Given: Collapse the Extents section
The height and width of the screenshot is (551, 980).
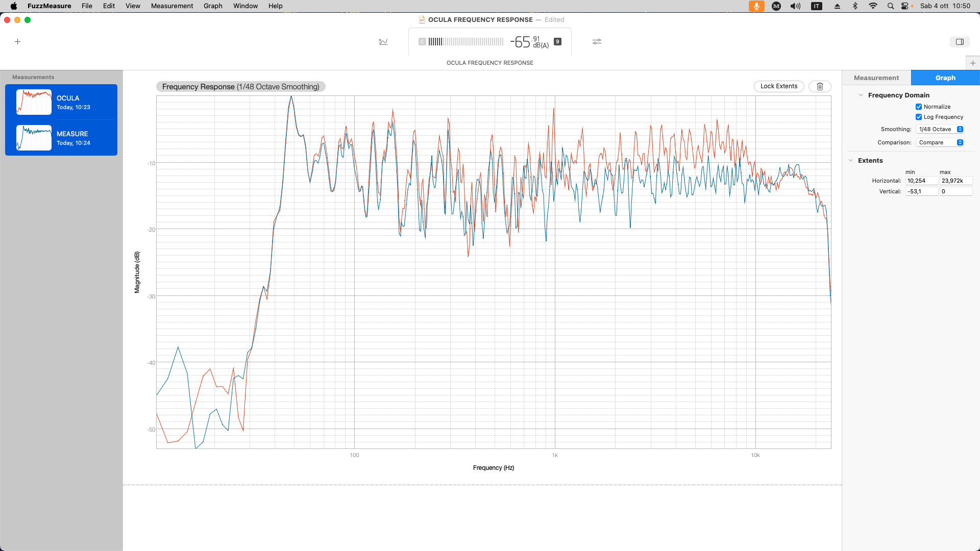Looking at the screenshot, I should coord(851,161).
